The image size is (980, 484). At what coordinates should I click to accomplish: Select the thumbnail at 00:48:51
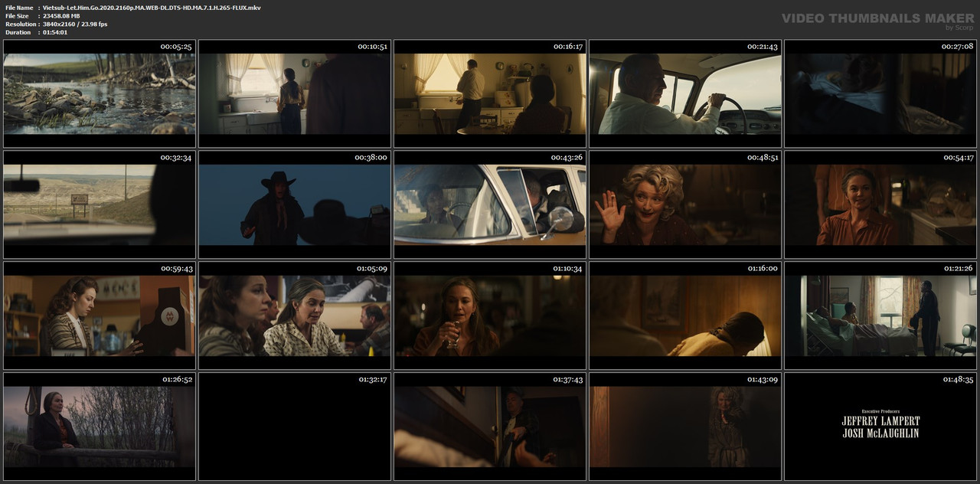[x=685, y=204]
